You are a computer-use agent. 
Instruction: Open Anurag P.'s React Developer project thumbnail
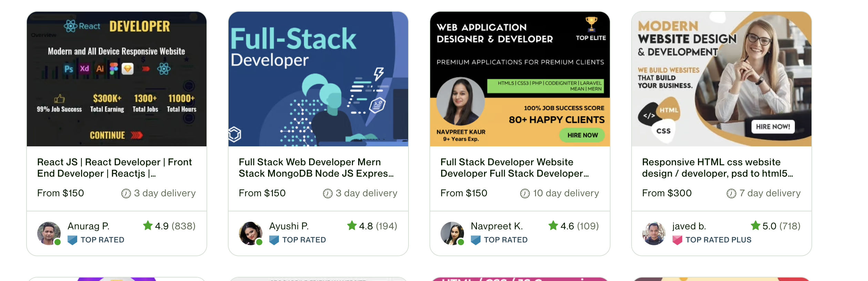pyautogui.click(x=117, y=79)
